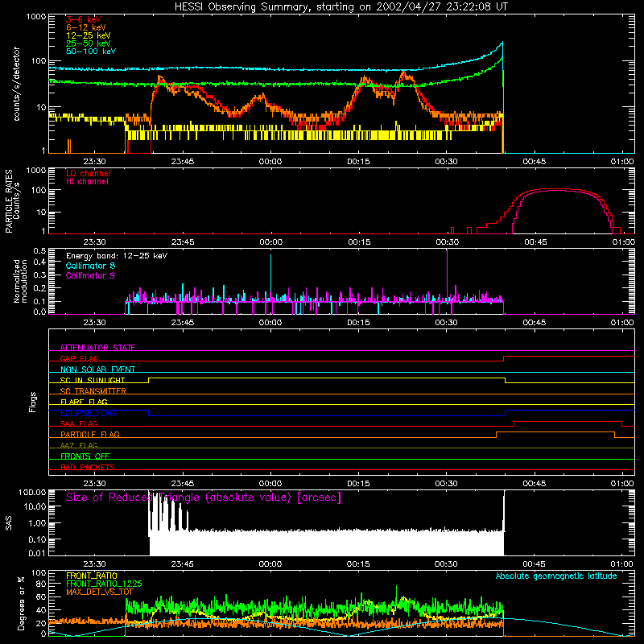Select the FLARE_FLAG label
The width and height of the screenshot is (644, 644).
click(x=84, y=402)
